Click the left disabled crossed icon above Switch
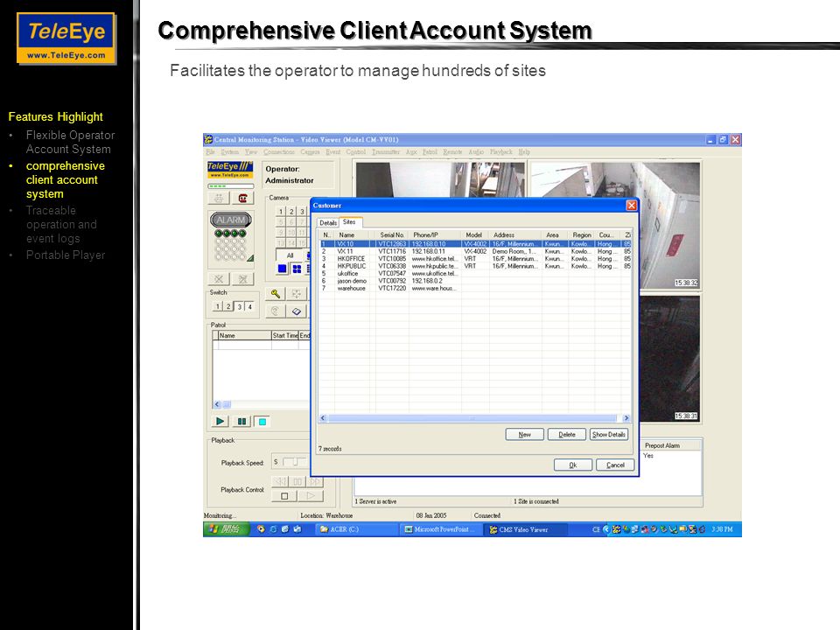This screenshot has width=840, height=630. coord(219,279)
